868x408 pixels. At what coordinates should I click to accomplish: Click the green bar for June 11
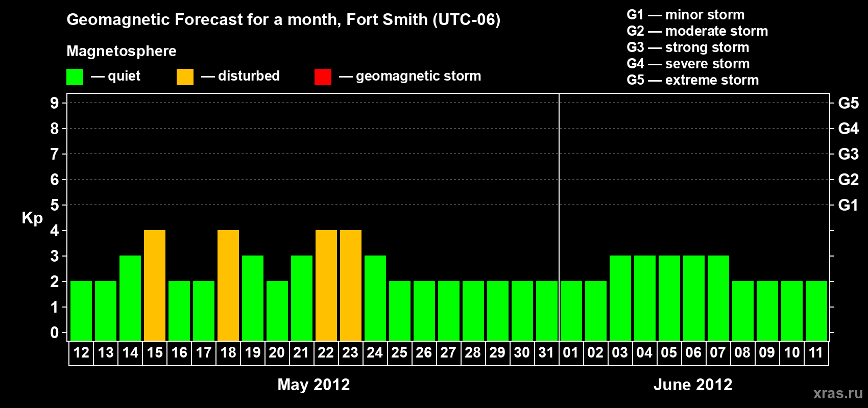click(816, 311)
